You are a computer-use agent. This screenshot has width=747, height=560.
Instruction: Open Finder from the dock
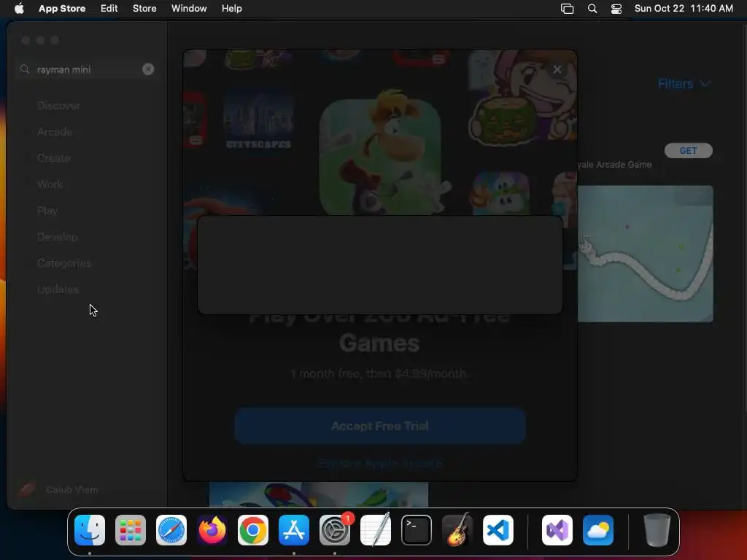coord(90,530)
